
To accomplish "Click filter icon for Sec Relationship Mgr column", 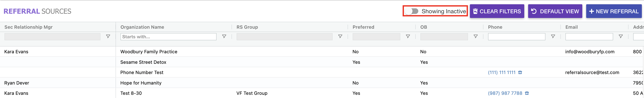I will (108, 37).
